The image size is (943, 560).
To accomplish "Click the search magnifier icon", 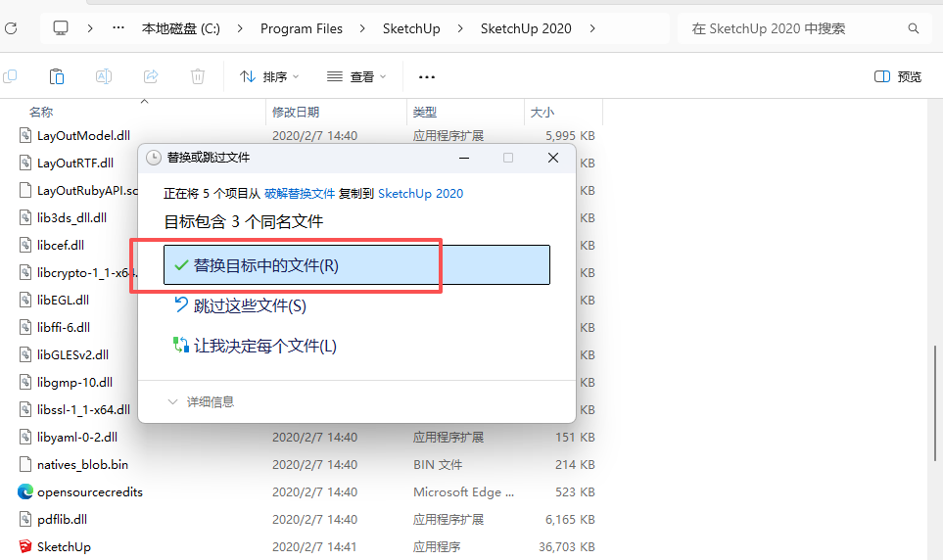I will pos(914,28).
